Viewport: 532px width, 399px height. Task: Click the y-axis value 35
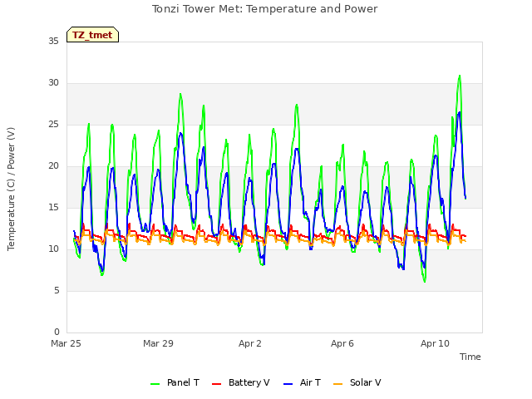tap(53, 42)
